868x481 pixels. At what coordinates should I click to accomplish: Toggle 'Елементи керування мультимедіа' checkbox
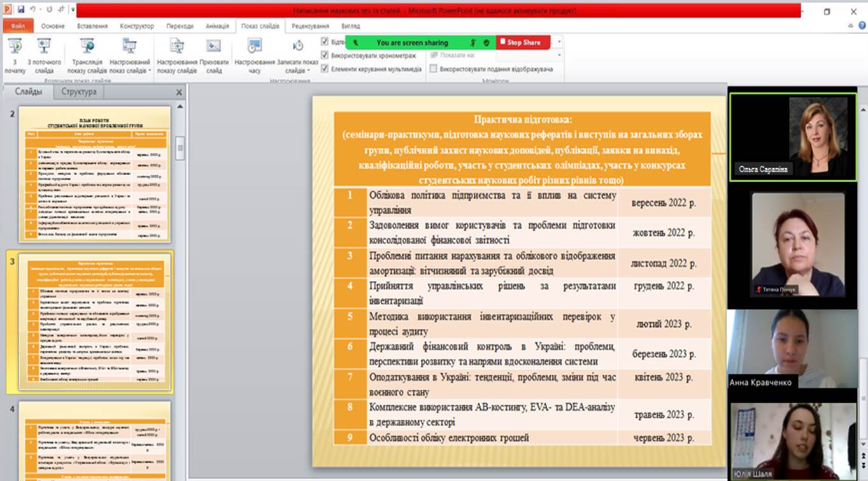325,69
